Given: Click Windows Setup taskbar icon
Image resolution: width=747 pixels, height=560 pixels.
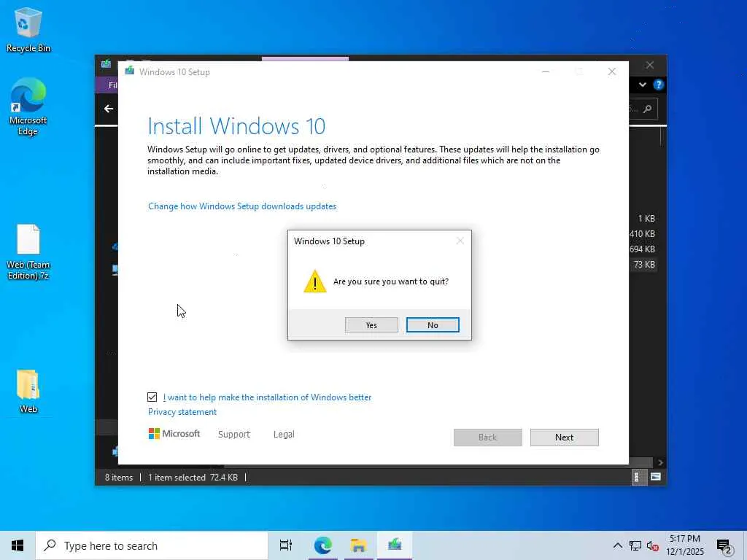Looking at the screenshot, I should [395, 545].
